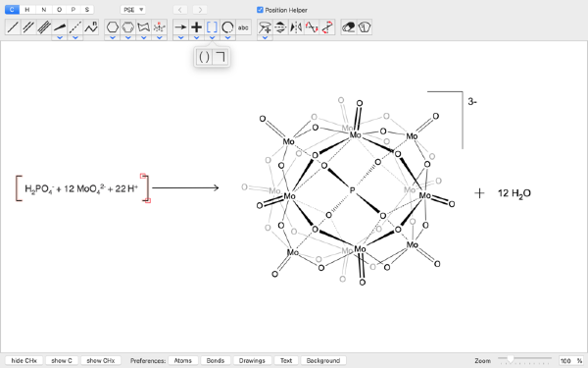This screenshot has height=368, width=588.
Task: Open the Atoms preferences
Action: [x=183, y=360]
